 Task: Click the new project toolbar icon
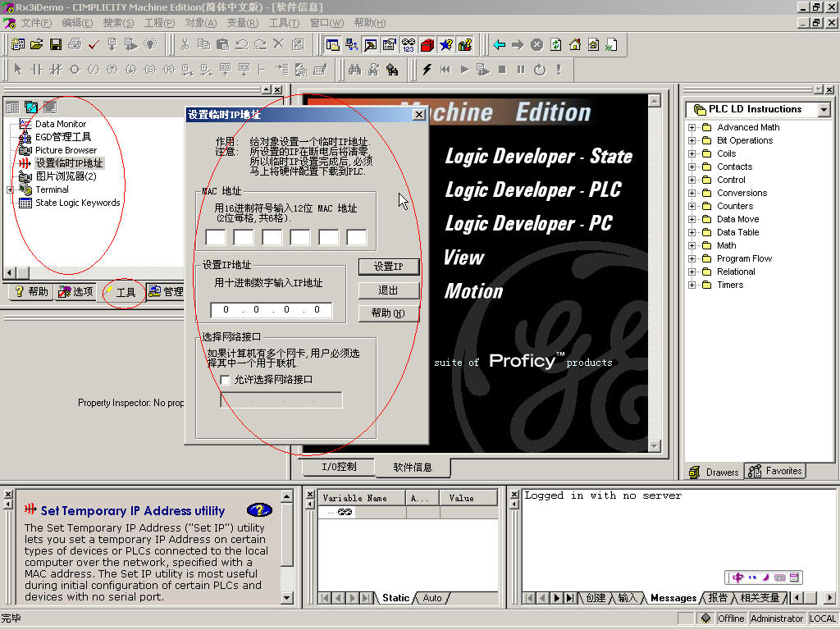coord(18,44)
